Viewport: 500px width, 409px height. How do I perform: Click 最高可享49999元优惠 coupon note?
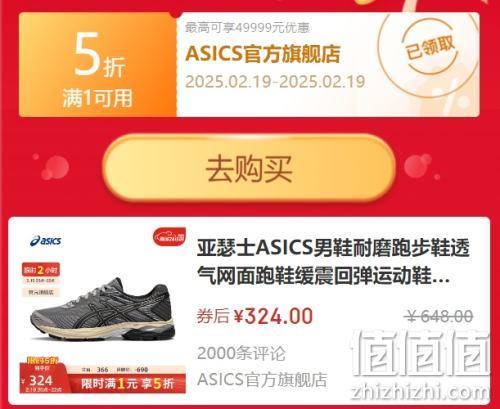[x=247, y=28]
